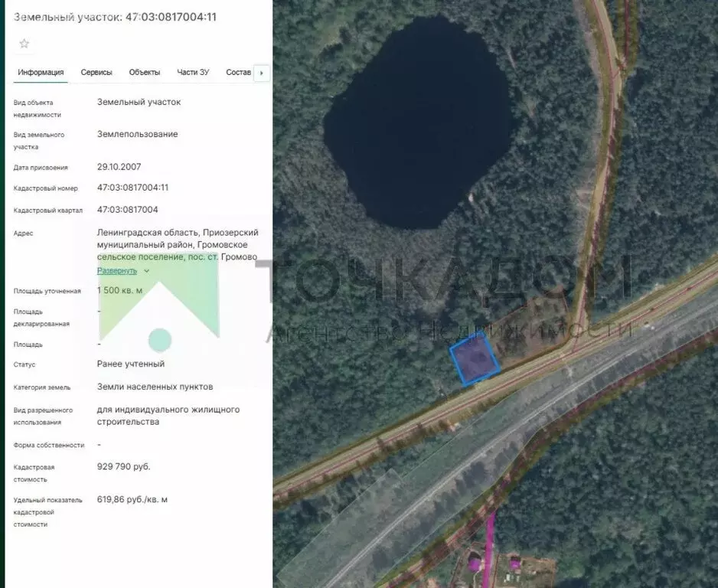
Task: Click the Категория земель label
Action: point(42,387)
